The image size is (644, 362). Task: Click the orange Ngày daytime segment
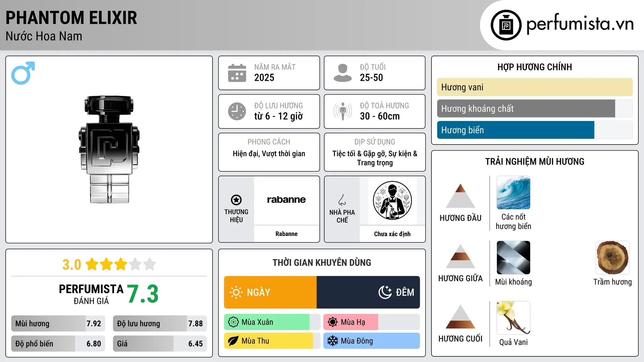270,292
